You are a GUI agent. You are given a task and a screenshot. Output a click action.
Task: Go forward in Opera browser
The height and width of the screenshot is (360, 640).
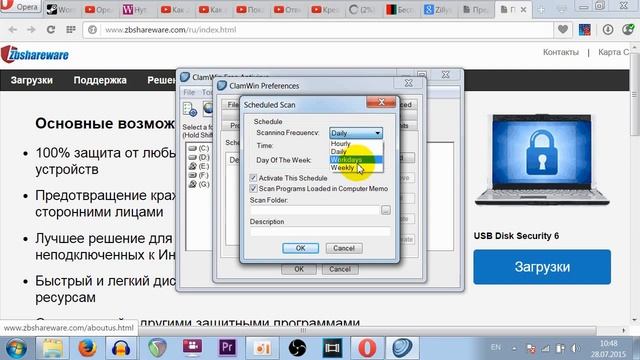31,29
